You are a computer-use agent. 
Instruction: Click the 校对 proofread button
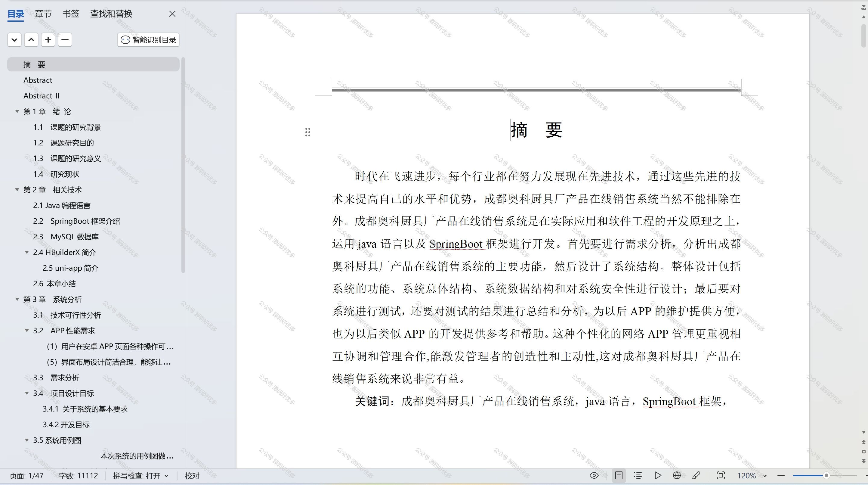click(192, 476)
